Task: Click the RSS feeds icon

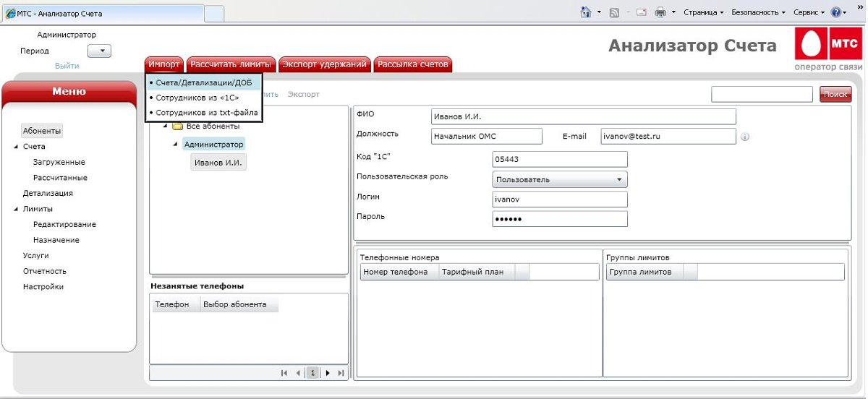Action: pos(614,12)
